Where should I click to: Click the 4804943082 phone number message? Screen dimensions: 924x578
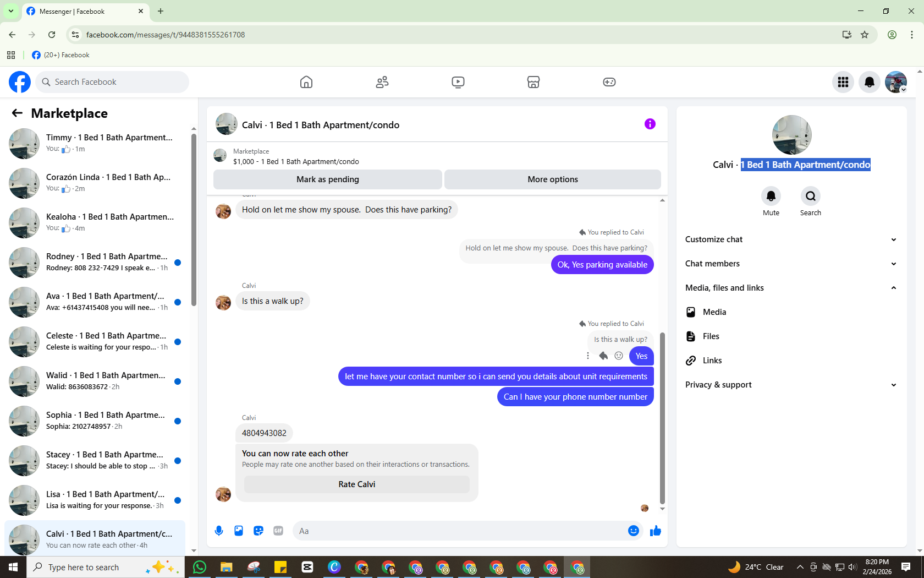(x=264, y=433)
